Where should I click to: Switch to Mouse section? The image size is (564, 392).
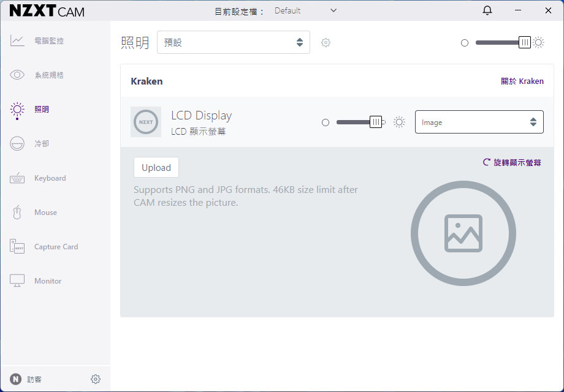pyautogui.click(x=46, y=212)
